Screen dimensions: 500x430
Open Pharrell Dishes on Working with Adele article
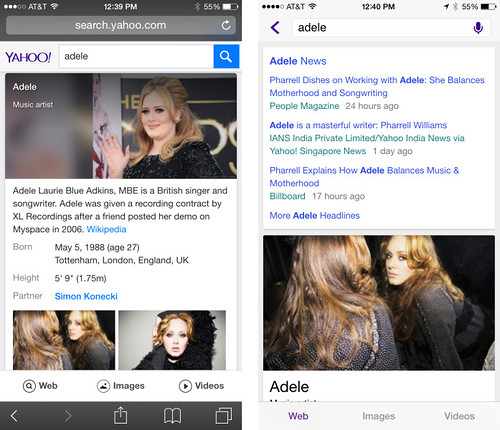(x=377, y=86)
